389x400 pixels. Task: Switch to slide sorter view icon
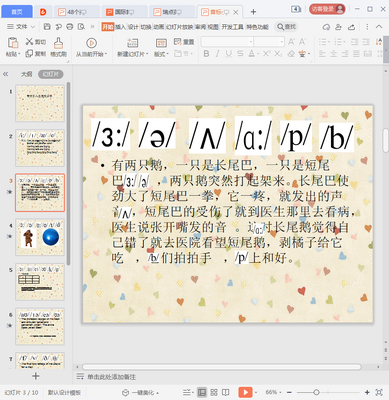tap(214, 392)
